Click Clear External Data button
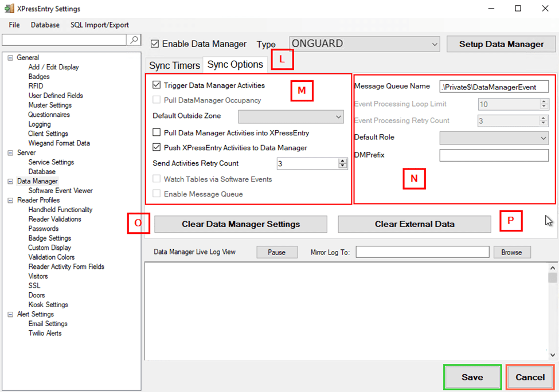This screenshot has width=559, height=392. pyautogui.click(x=415, y=224)
